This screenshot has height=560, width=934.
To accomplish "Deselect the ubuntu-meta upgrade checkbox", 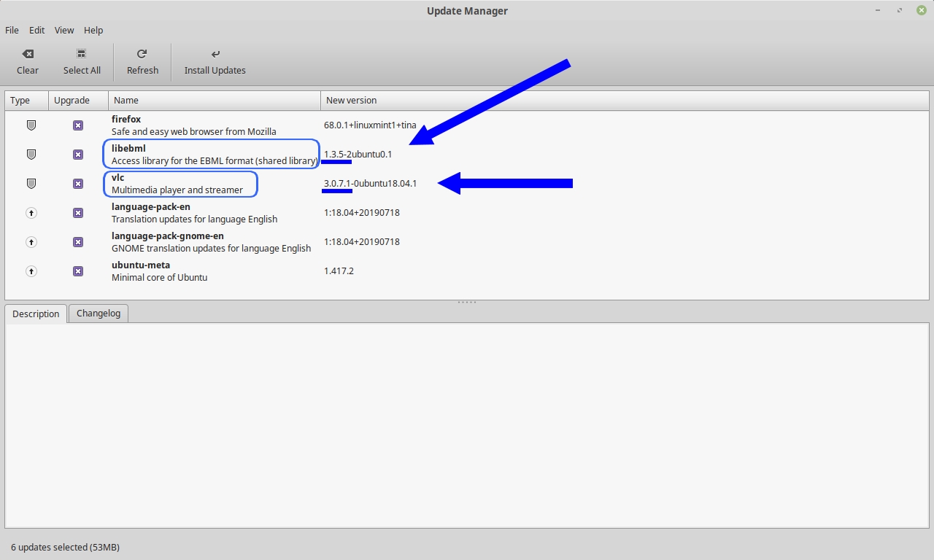I will pos(78,271).
